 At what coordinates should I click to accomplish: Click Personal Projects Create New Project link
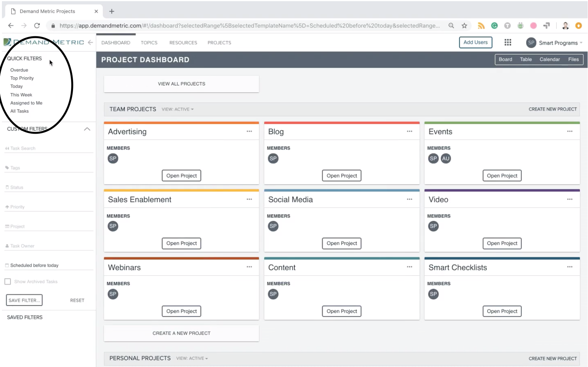tap(552, 359)
